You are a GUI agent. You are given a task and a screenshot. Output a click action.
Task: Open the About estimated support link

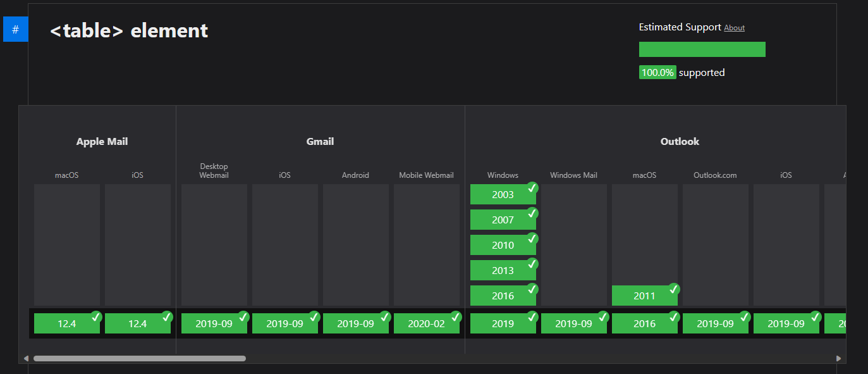pos(734,28)
